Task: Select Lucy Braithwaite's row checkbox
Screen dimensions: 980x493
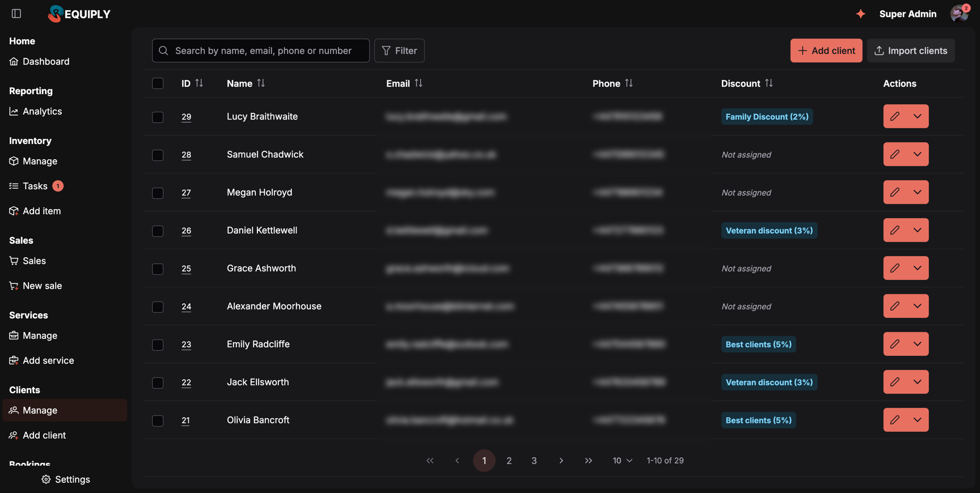Action: pyautogui.click(x=158, y=117)
